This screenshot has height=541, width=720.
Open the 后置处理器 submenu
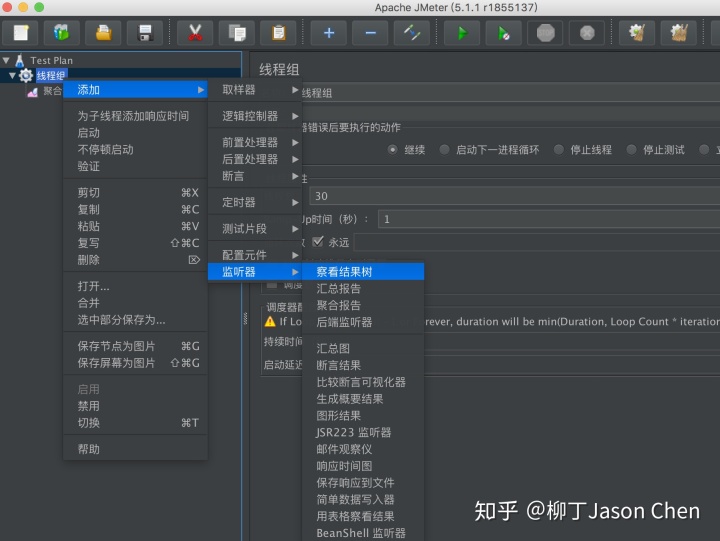pos(255,159)
